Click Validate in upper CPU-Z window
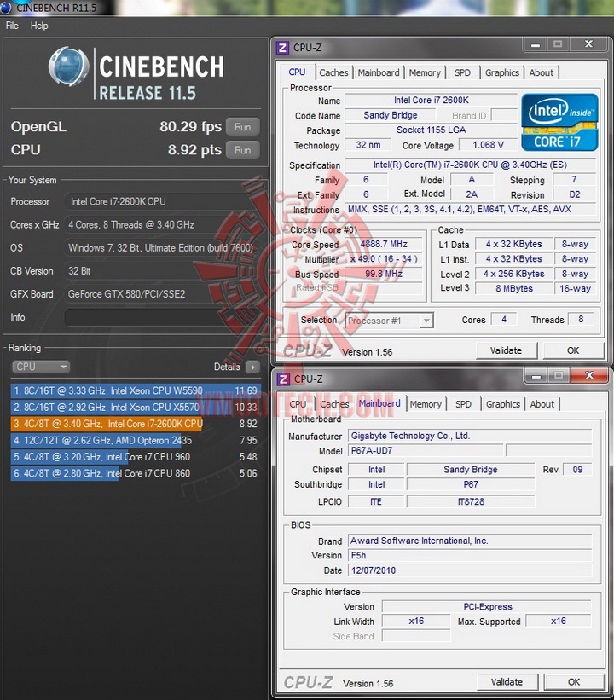This screenshot has height=700, width=614. pos(506,350)
